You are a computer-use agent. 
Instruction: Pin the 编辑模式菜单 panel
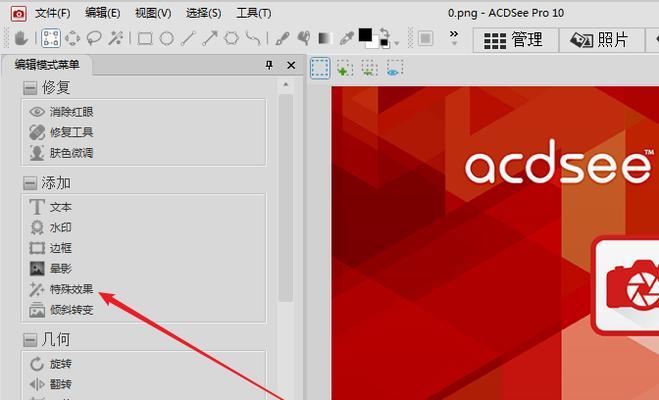pyautogui.click(x=269, y=65)
